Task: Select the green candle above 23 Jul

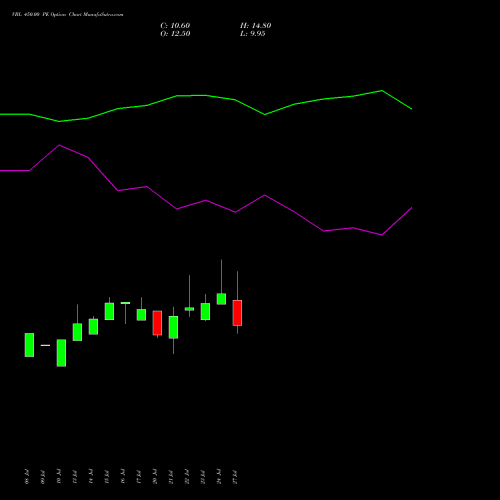Action: point(205,312)
